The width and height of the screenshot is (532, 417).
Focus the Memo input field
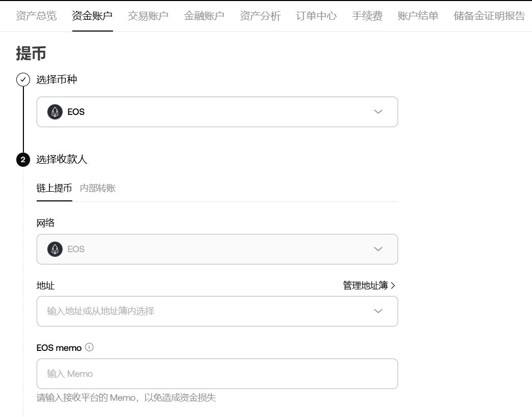point(217,374)
